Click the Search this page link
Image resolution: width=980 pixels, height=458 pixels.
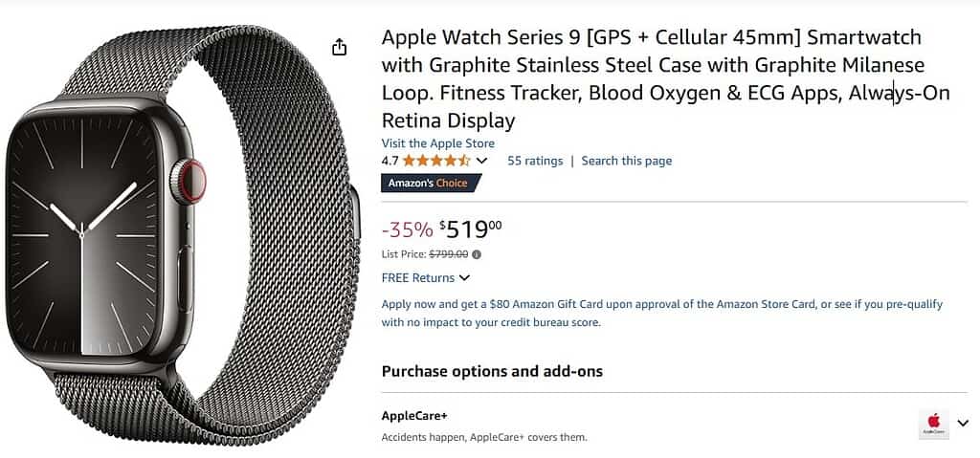(626, 161)
